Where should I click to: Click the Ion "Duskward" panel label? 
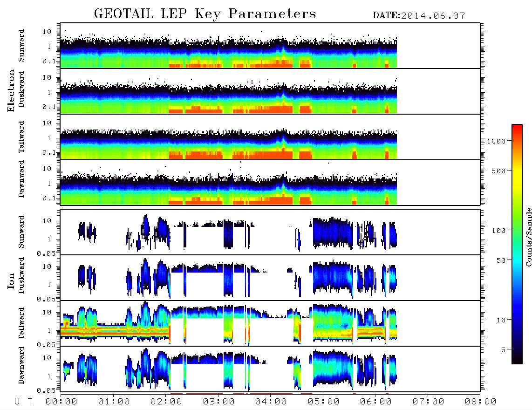(x=21, y=275)
